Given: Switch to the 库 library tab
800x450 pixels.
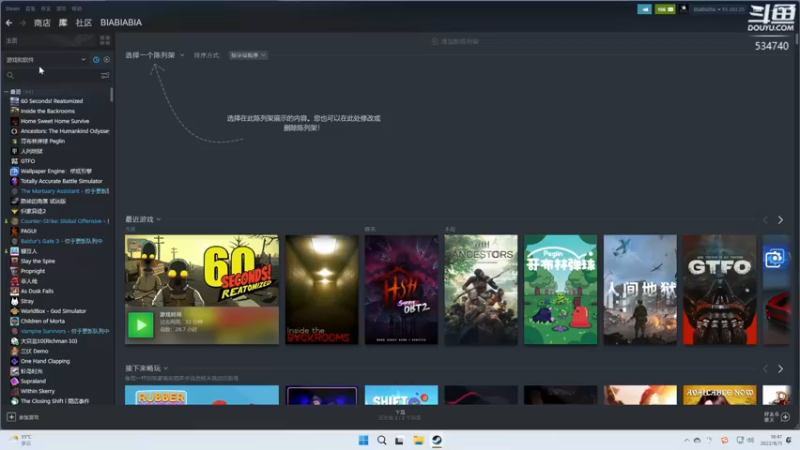Looking at the screenshot, I should (x=63, y=22).
